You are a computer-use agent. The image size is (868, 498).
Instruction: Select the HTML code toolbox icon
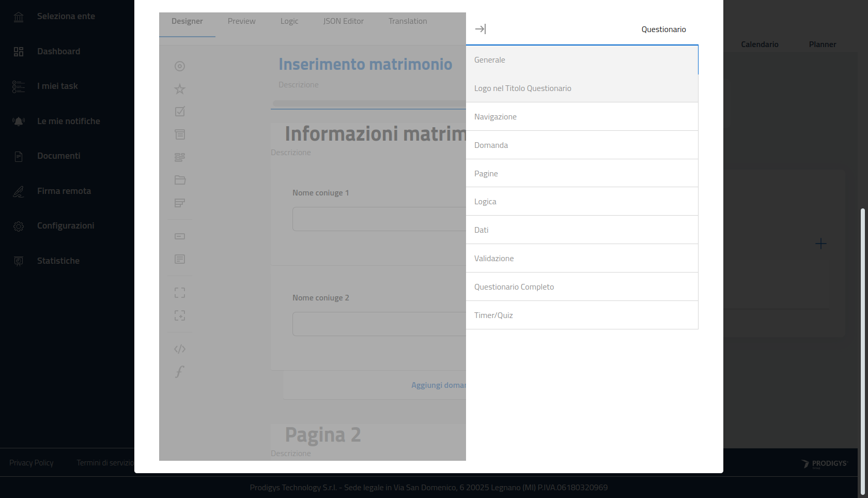pyautogui.click(x=180, y=349)
